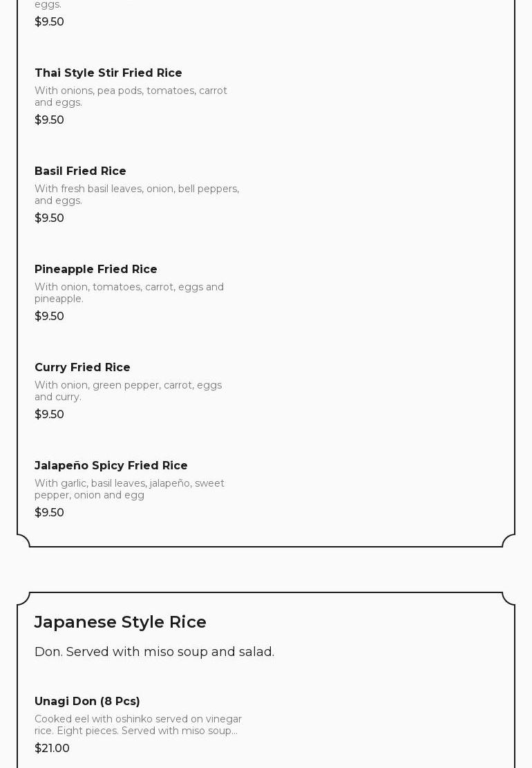Click the Pineapple Fried Rice description text
This screenshot has height=768, width=532.
tap(129, 292)
